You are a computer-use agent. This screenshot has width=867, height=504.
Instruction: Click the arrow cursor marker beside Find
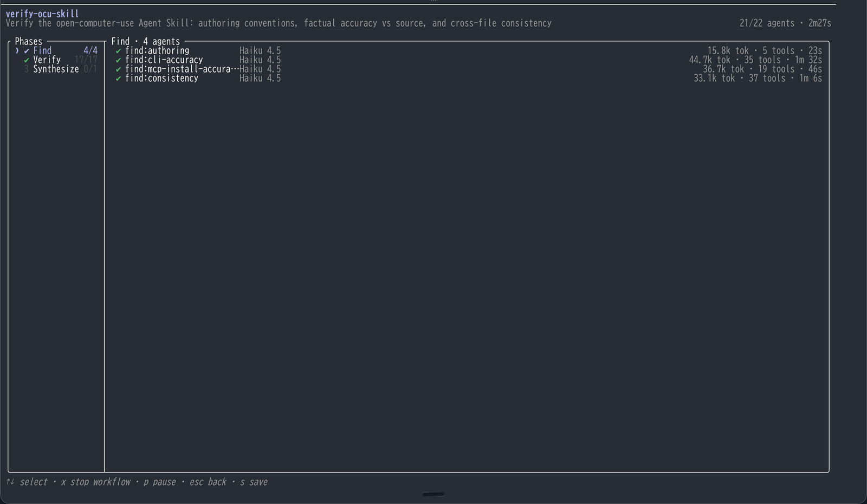coord(17,50)
